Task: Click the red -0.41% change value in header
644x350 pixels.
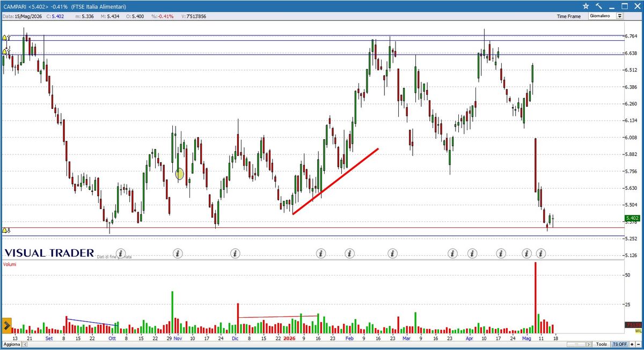Action: pyautogui.click(x=165, y=16)
